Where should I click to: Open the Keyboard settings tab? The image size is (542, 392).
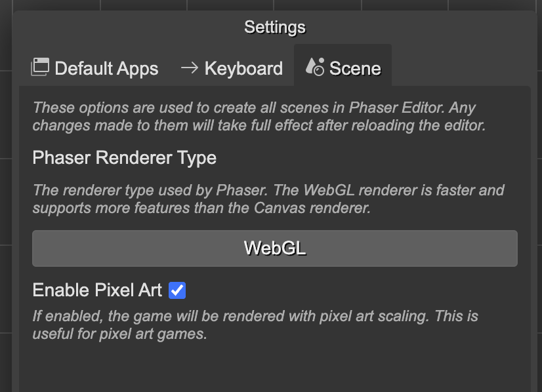click(243, 68)
